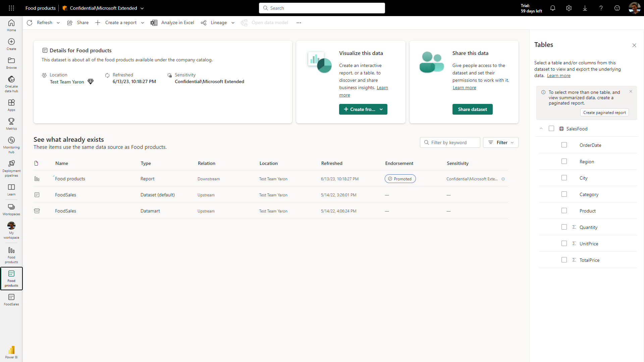Check the Product column
The width and height of the screenshot is (644, 362).
pos(564,210)
